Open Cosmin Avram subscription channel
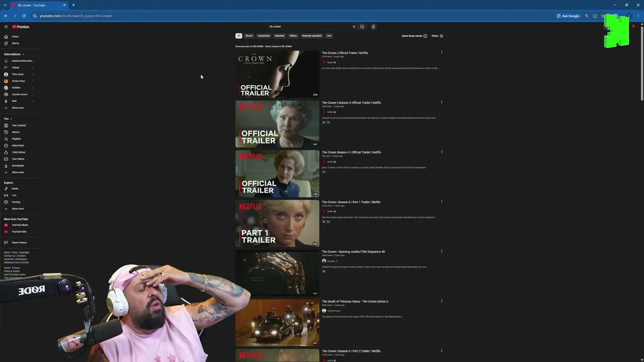Viewport: 644px width, 362px height. pyautogui.click(x=20, y=95)
